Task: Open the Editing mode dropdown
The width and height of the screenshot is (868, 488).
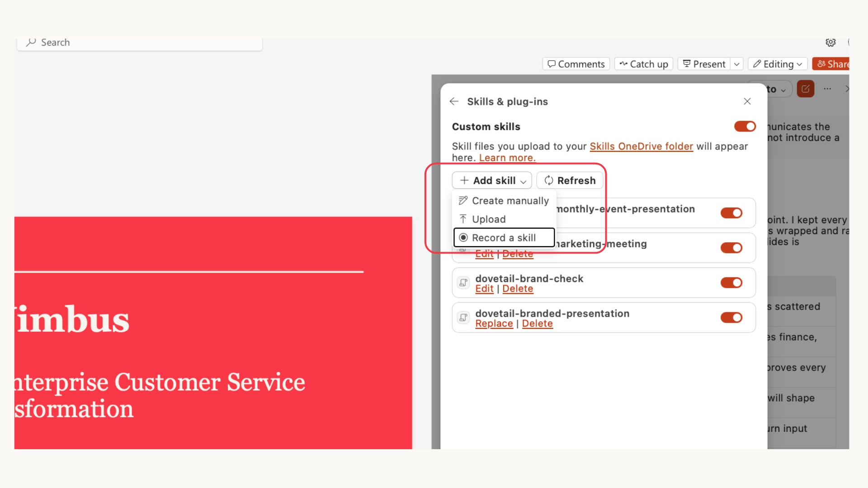Action: click(778, 64)
